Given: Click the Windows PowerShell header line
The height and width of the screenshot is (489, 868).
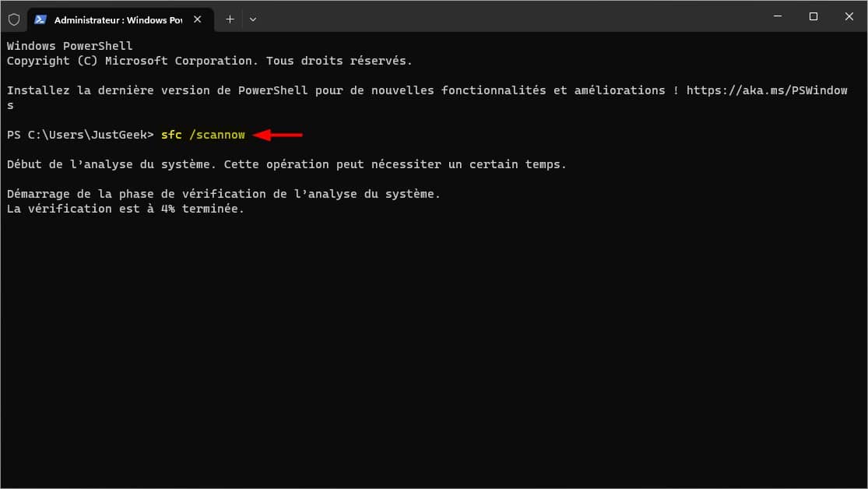Looking at the screenshot, I should point(70,46).
